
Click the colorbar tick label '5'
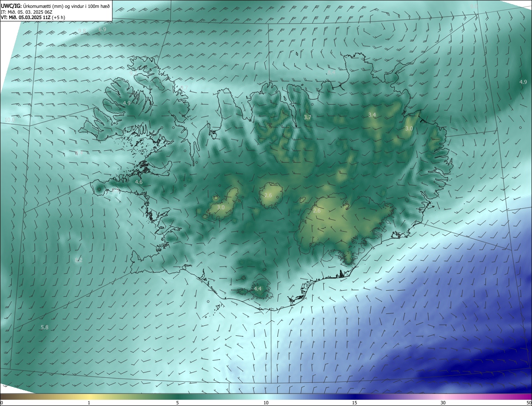coord(177,403)
